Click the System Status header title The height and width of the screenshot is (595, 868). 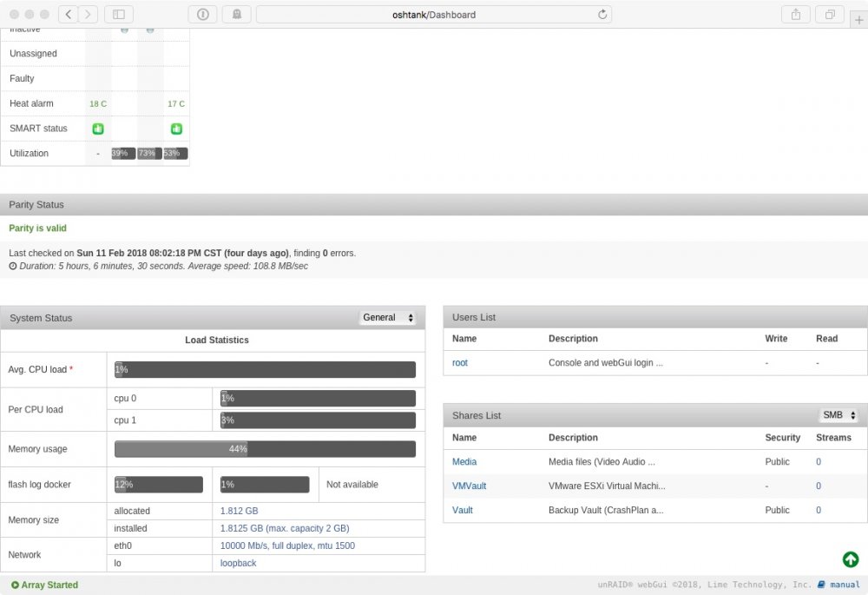pos(41,318)
